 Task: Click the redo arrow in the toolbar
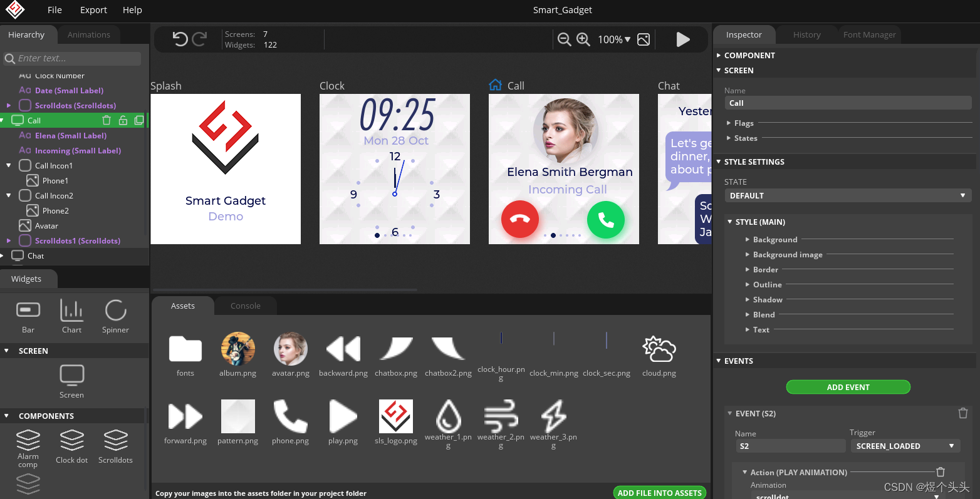(199, 39)
